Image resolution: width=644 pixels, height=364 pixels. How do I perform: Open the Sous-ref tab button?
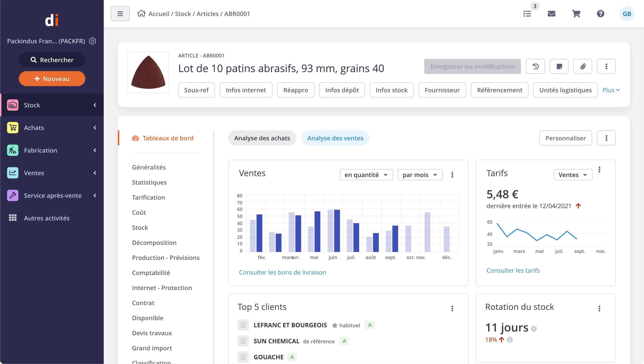(196, 90)
